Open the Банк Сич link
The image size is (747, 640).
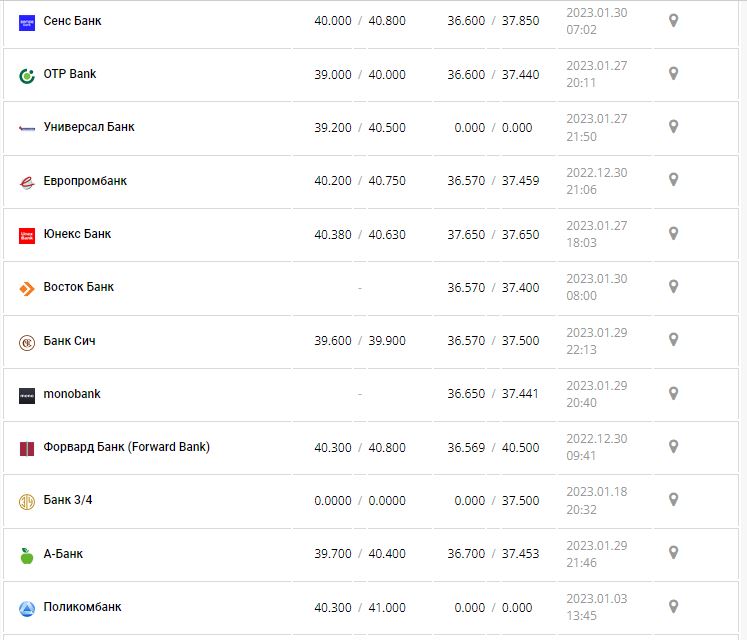click(70, 341)
